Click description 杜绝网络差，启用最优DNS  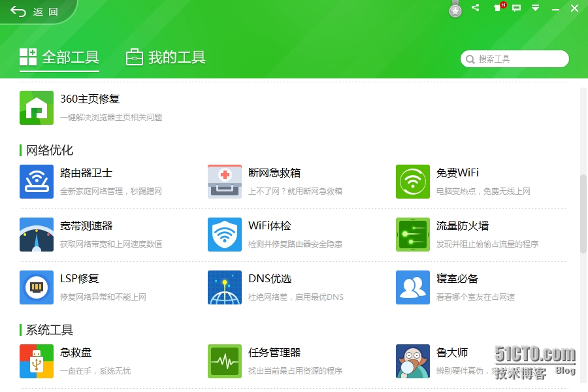tap(296, 297)
